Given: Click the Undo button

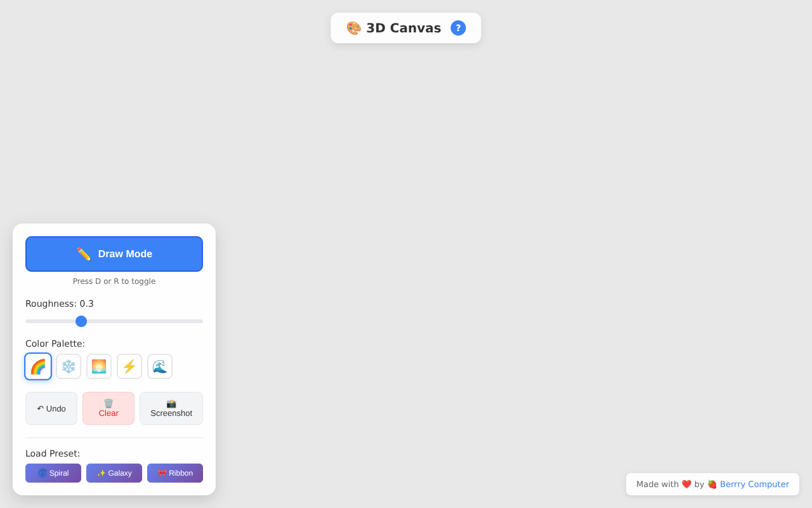Looking at the screenshot, I should [51, 408].
